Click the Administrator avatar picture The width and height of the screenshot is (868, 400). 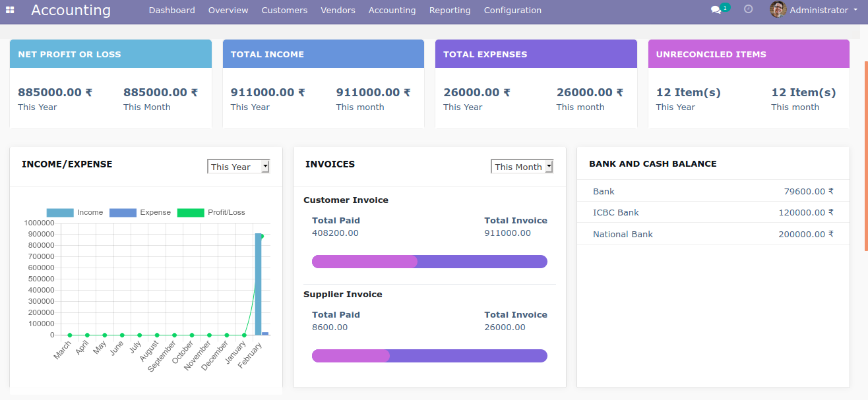click(x=778, y=10)
